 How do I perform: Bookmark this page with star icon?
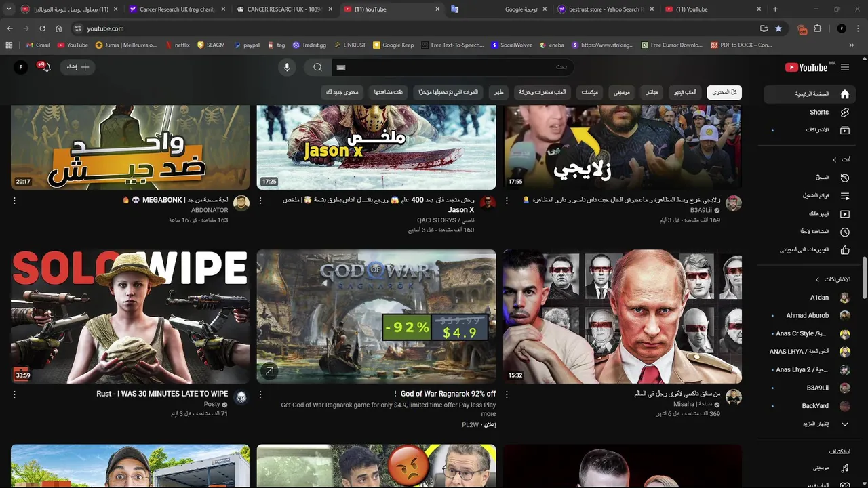coord(778,28)
